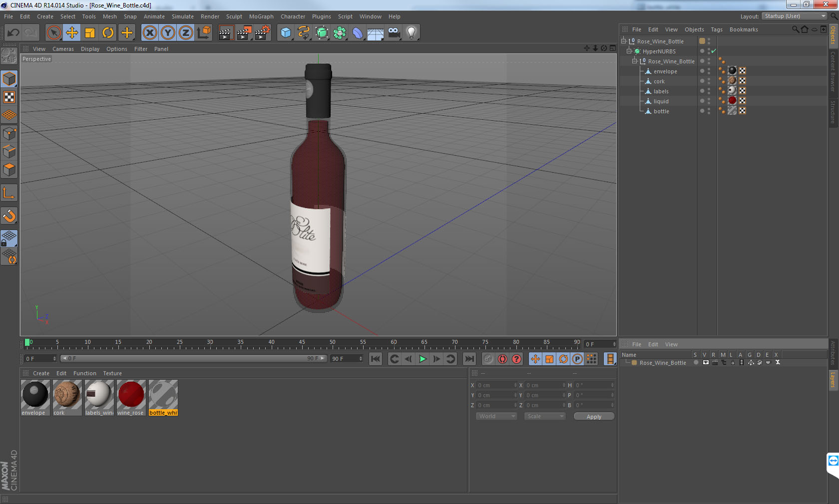Open viewport Display menu
Screen dimensions: 839x504
[90, 49]
